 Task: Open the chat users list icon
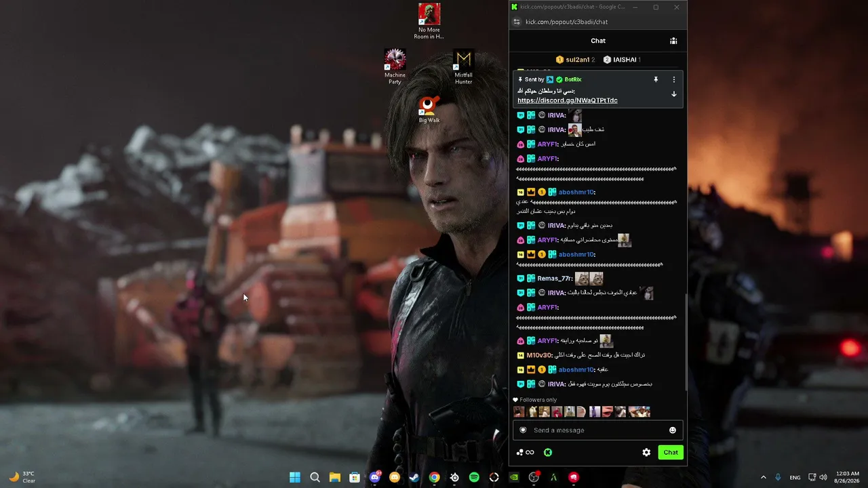(x=673, y=41)
